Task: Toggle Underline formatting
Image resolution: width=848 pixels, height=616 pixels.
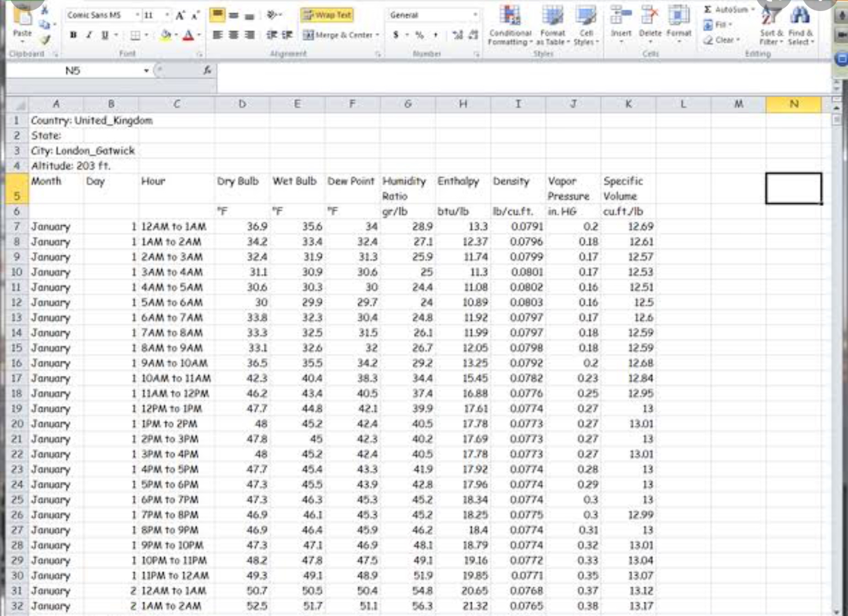Action: [x=105, y=35]
